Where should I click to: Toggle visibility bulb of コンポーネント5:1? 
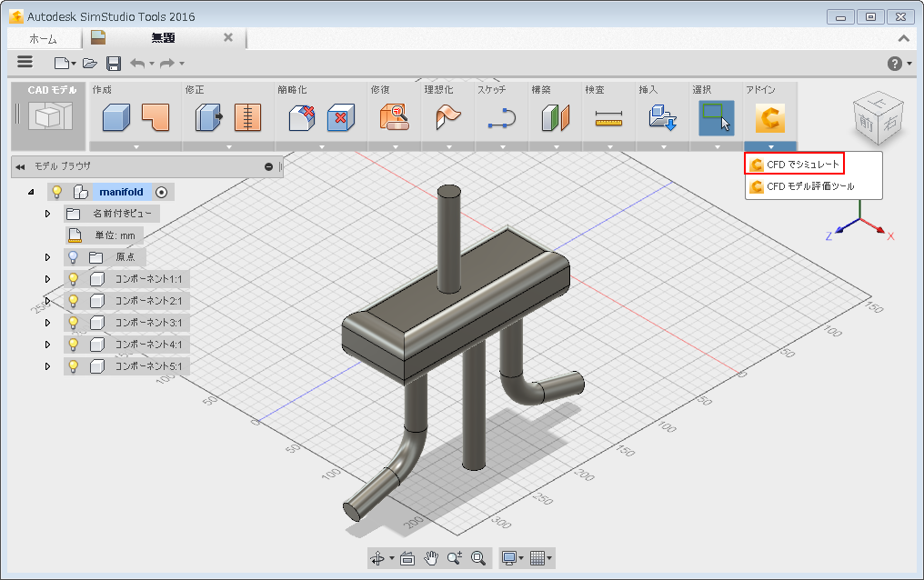pyautogui.click(x=74, y=366)
